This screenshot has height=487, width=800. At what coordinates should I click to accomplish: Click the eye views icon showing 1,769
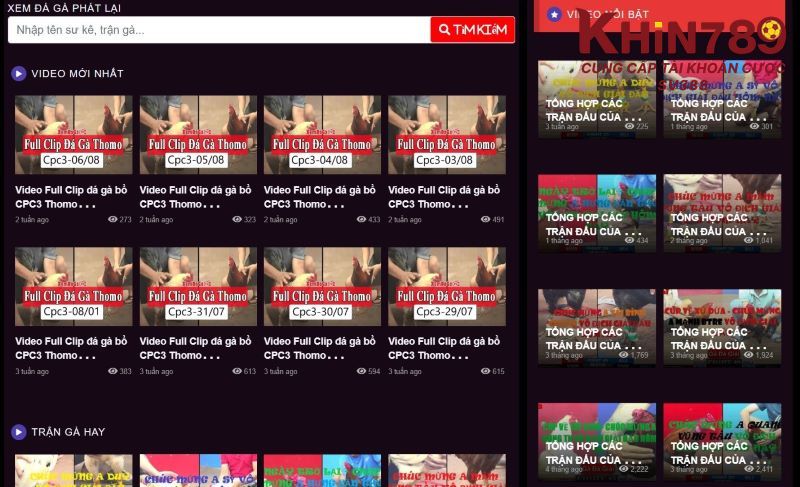(x=623, y=355)
